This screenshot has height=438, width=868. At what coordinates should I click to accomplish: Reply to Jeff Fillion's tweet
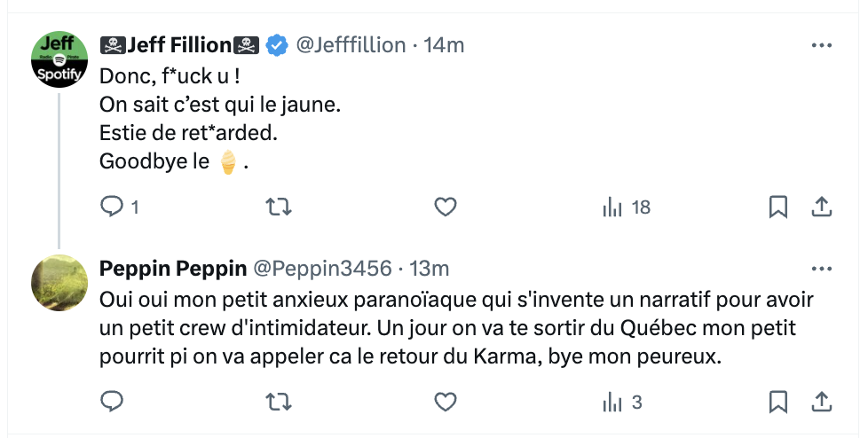[x=112, y=207]
